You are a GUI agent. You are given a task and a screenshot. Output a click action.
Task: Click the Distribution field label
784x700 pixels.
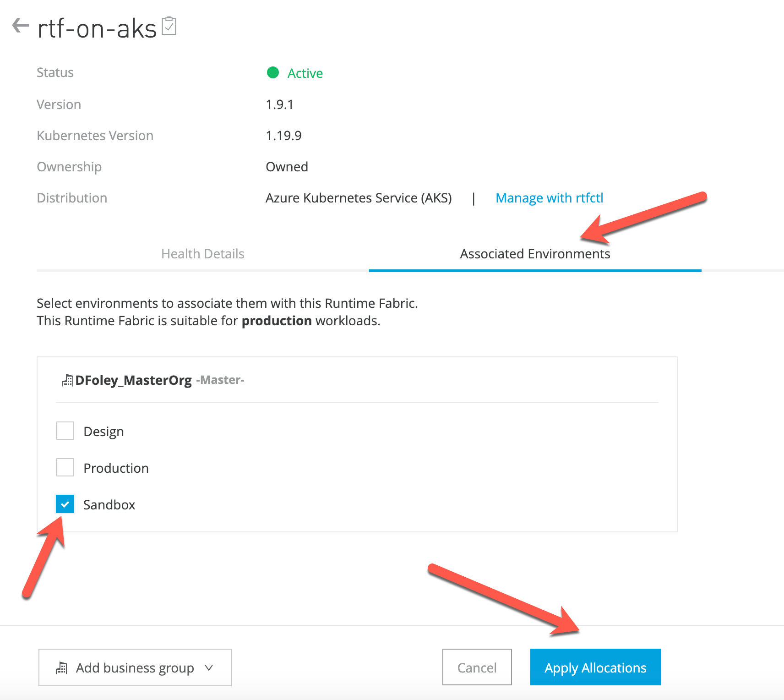coord(72,198)
